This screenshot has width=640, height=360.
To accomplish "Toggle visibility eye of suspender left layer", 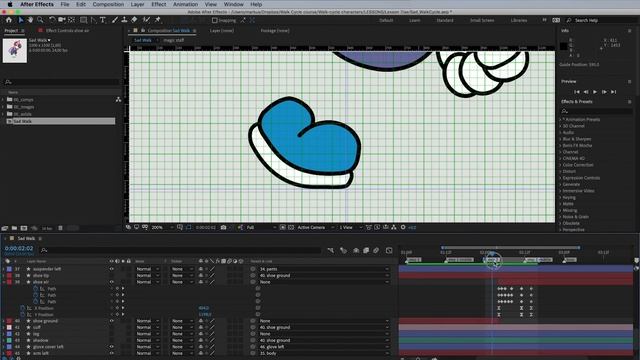I will point(111,269).
